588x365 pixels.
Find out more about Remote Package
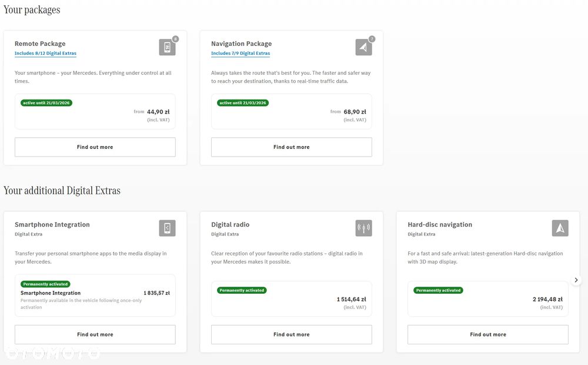click(95, 147)
